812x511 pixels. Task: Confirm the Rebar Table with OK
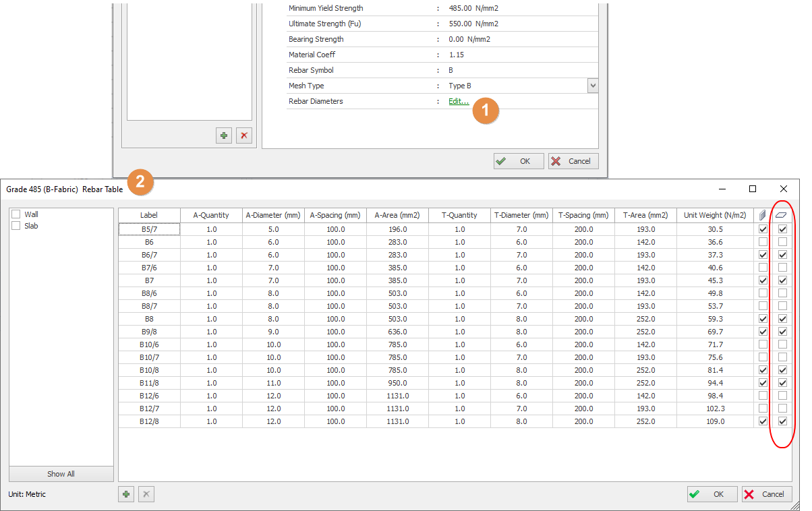click(712, 494)
